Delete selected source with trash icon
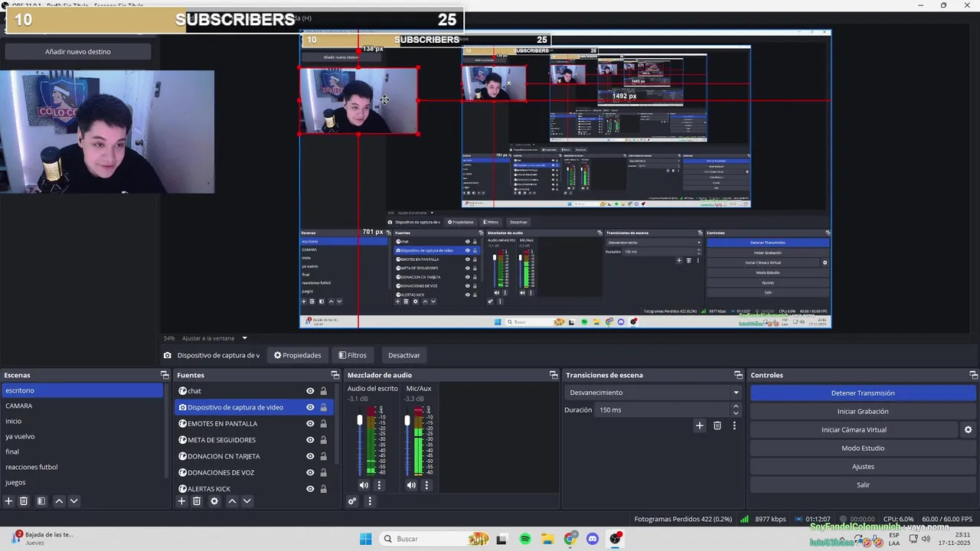Viewport: 980px width, 551px height. 197,501
